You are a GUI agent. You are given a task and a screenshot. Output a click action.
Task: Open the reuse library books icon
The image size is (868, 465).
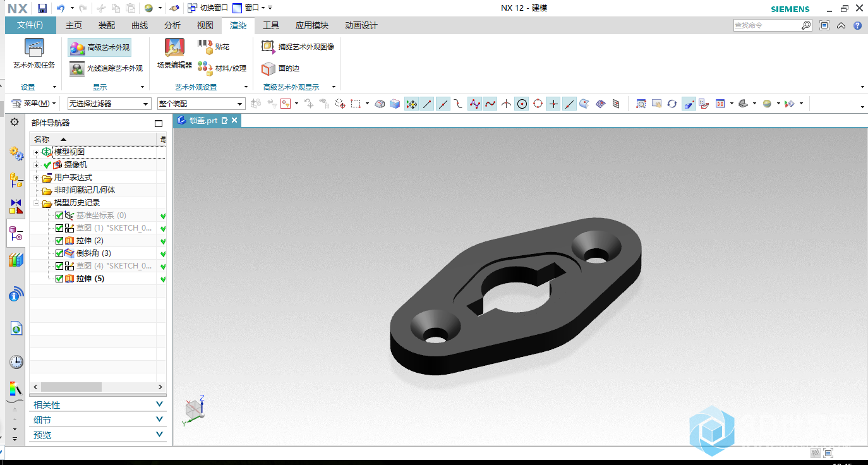click(16, 260)
